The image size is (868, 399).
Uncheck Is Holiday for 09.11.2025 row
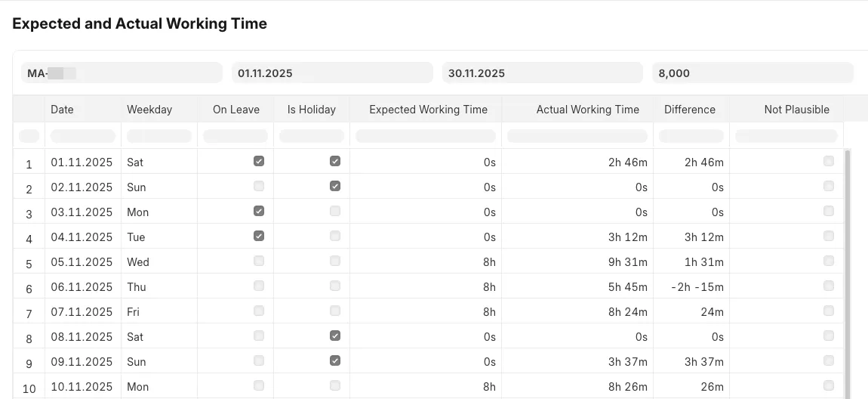pos(335,360)
